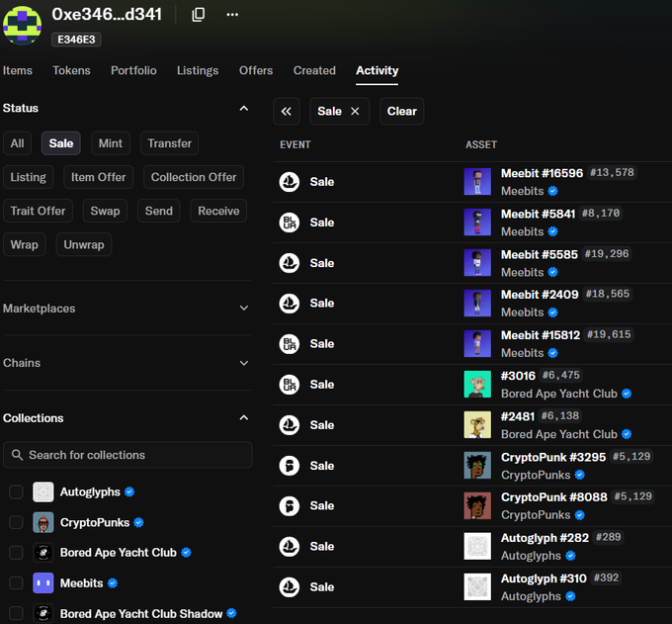The image size is (672, 624).
Task: Expand the Chains filter section
Action: point(244,363)
